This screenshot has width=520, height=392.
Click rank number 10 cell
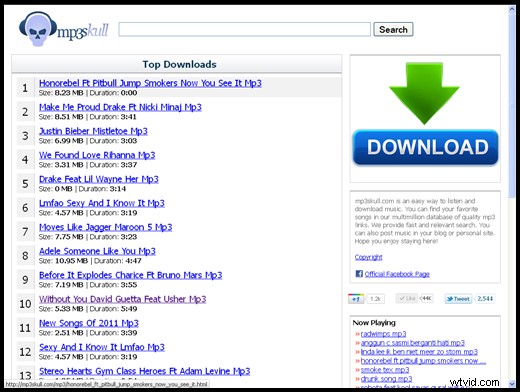[x=25, y=304]
